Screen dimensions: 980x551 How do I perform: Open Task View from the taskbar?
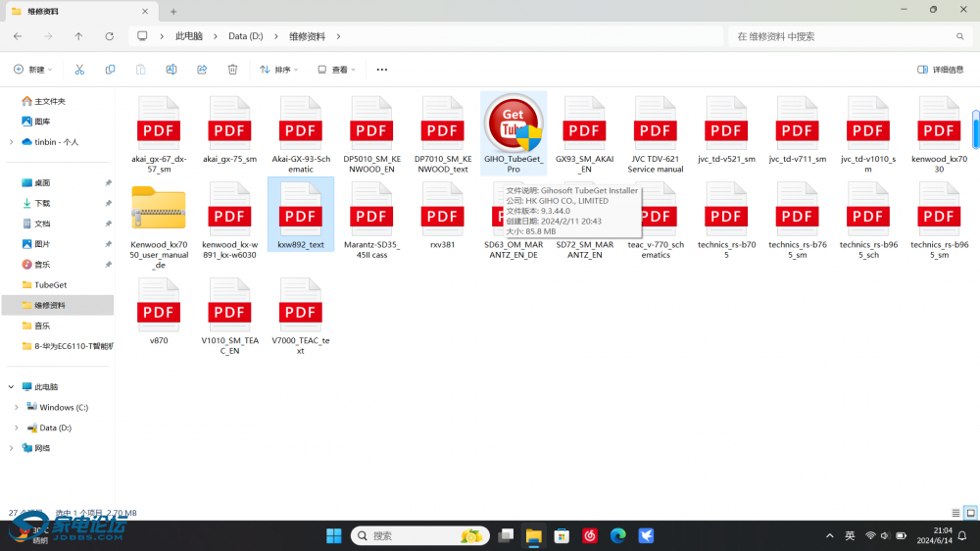[505, 536]
